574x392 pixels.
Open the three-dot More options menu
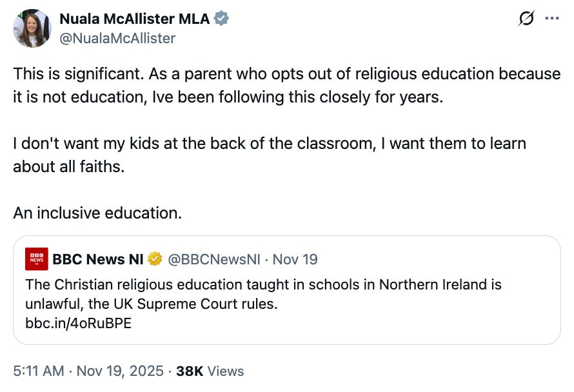point(552,19)
